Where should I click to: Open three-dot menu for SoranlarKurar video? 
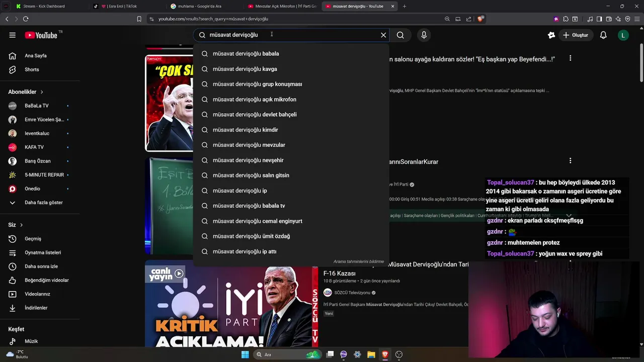click(570, 161)
